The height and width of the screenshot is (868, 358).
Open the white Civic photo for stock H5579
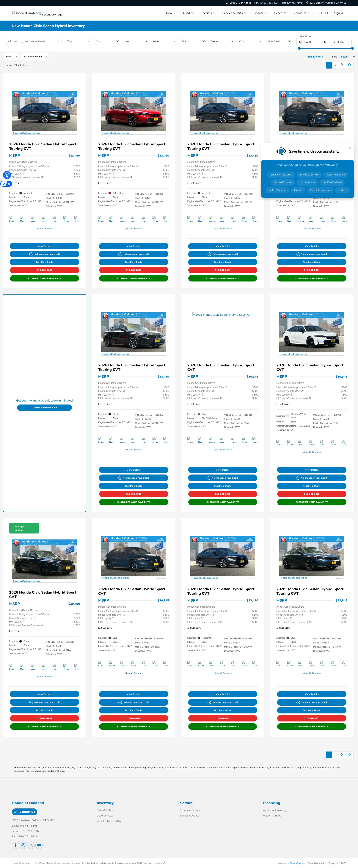312,334
